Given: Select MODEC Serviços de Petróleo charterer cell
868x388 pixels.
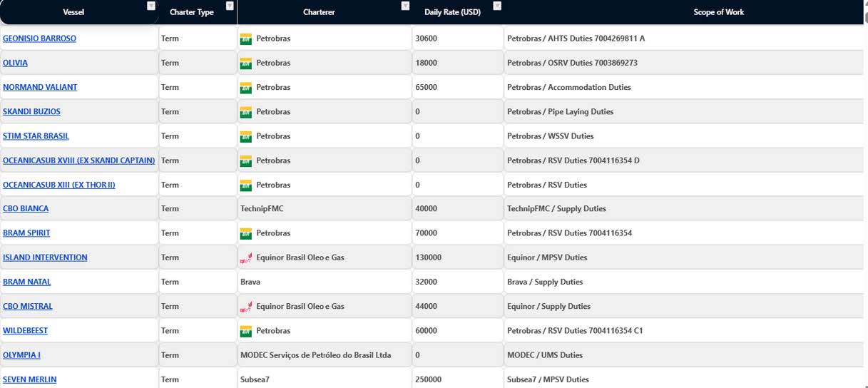Looking at the screenshot, I should pos(325,355).
